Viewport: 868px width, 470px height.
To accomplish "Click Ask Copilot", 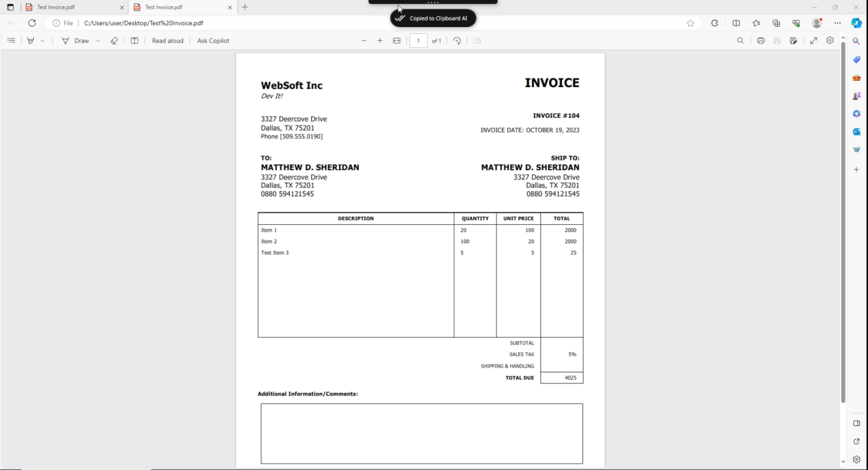I will click(x=213, y=41).
